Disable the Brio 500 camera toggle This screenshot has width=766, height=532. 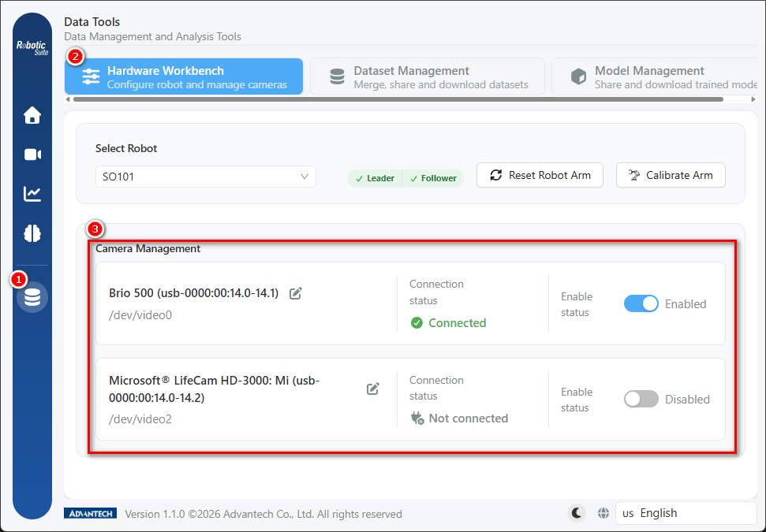coord(641,303)
